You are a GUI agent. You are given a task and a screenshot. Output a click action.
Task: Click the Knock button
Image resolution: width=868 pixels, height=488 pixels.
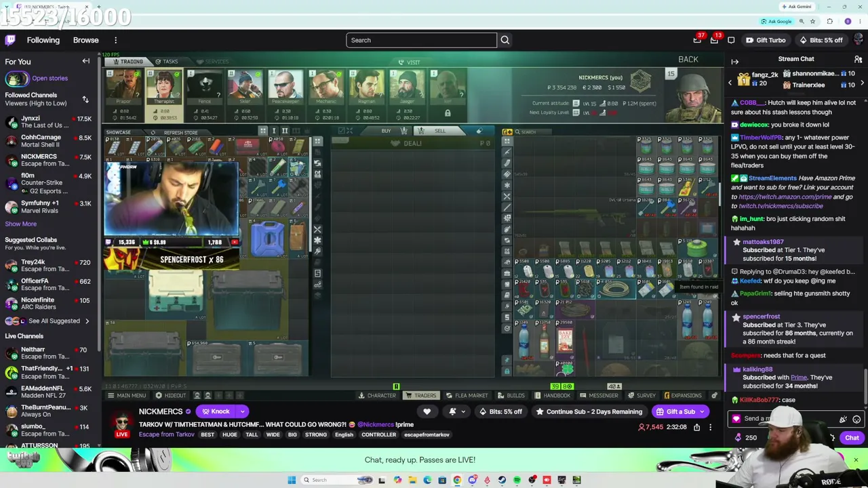point(216,411)
